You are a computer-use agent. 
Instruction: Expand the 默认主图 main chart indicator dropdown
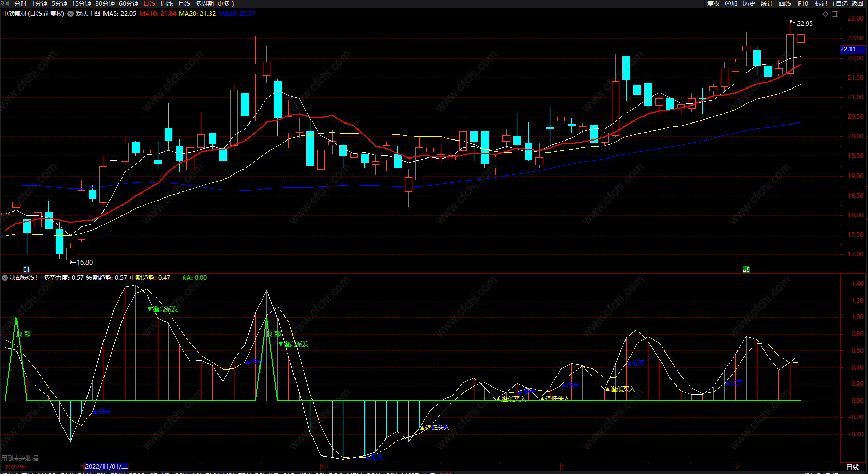(71, 14)
